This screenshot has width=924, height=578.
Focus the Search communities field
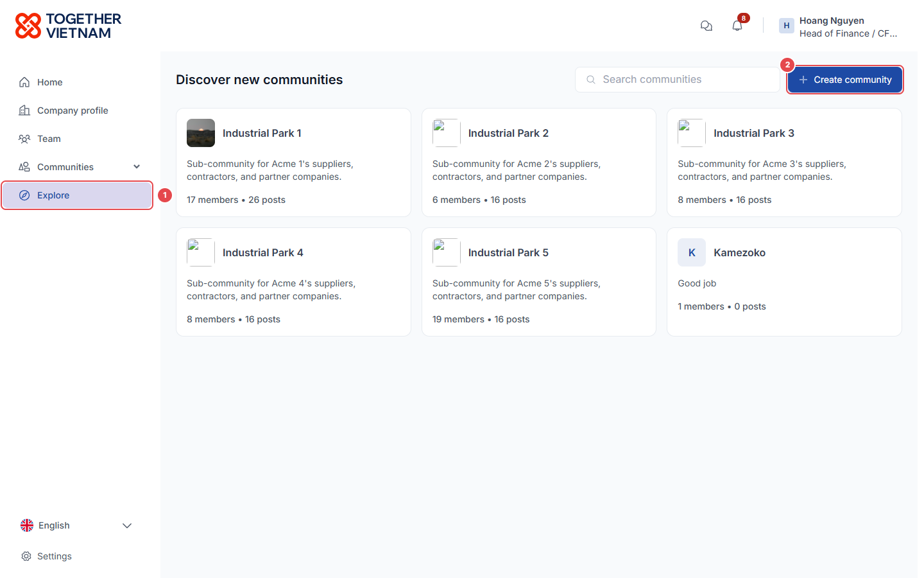pos(678,80)
